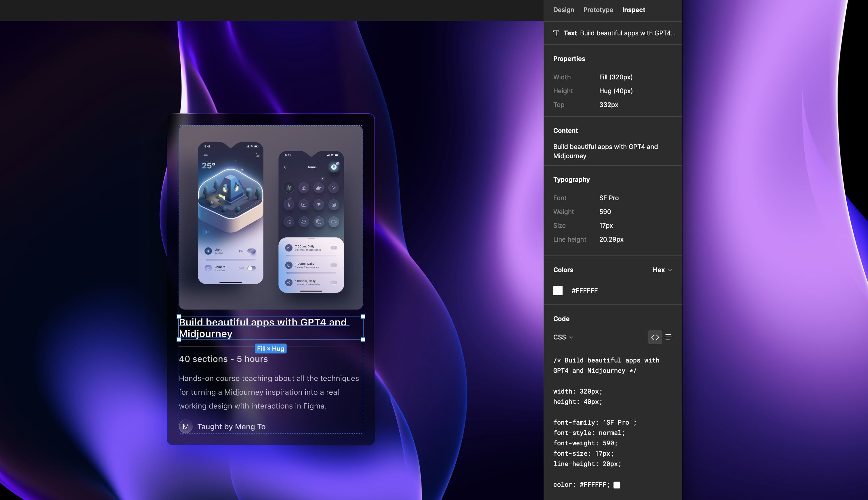Image resolution: width=868 pixels, height=500 pixels.
Task: Click the list view icon beside code icon
Action: coord(669,337)
